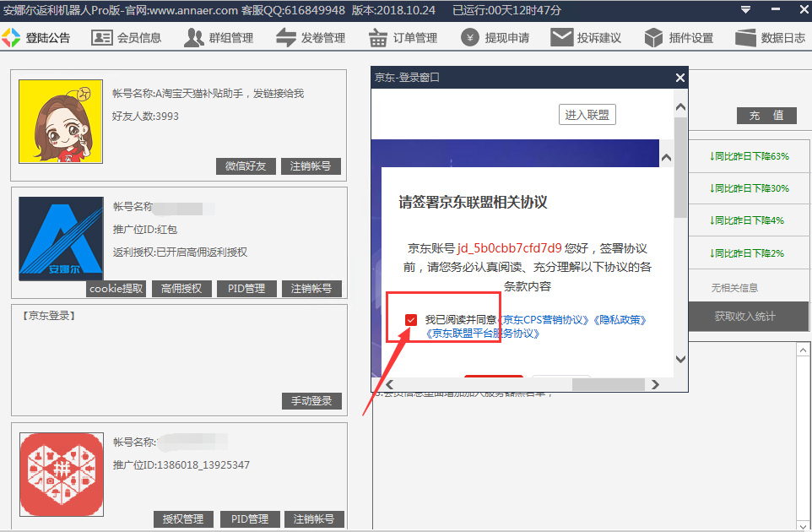Click the dialog vertical scrollbar thumb

[x=681, y=167]
